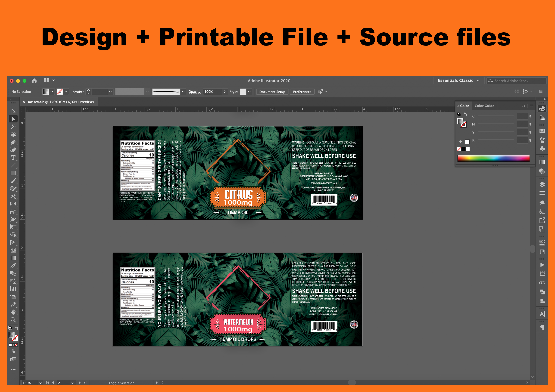Select the Hand tool
The height and width of the screenshot is (392, 555).
[x=13, y=312]
